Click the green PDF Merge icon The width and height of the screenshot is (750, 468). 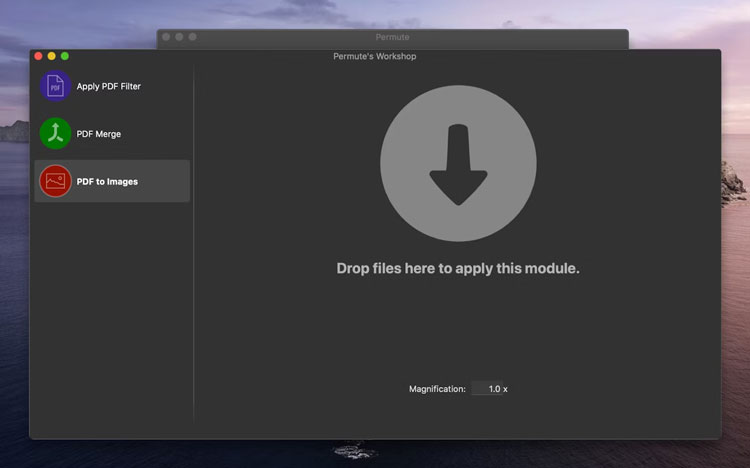point(55,134)
